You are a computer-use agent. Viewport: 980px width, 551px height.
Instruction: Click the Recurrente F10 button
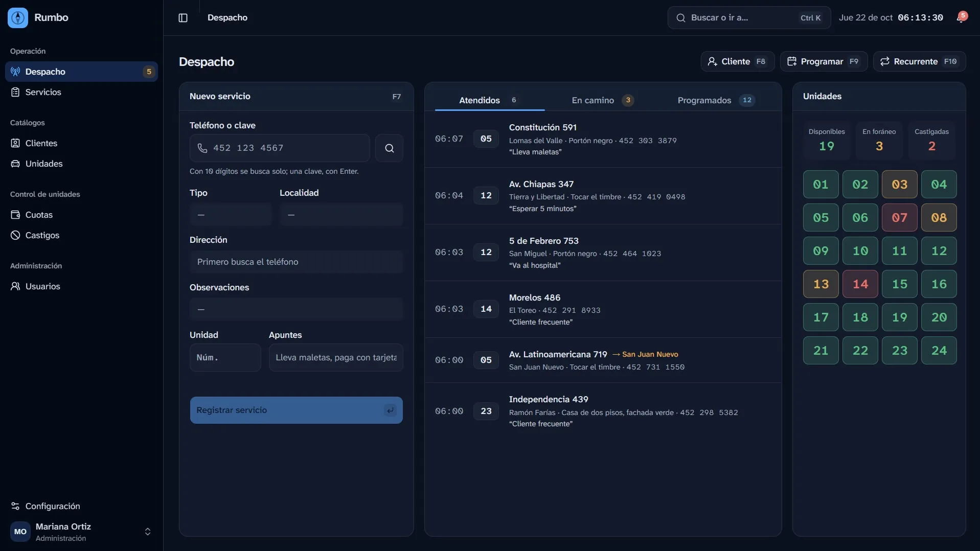[x=919, y=61]
